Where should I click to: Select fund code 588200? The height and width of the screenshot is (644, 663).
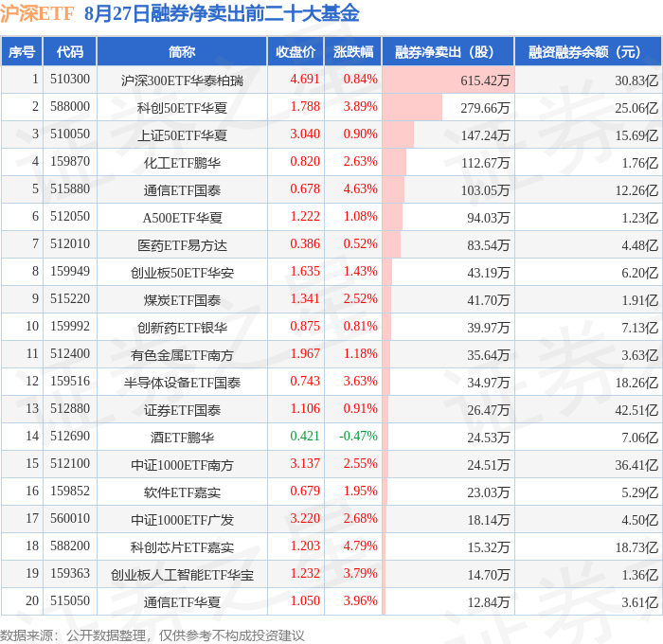[x=70, y=546]
